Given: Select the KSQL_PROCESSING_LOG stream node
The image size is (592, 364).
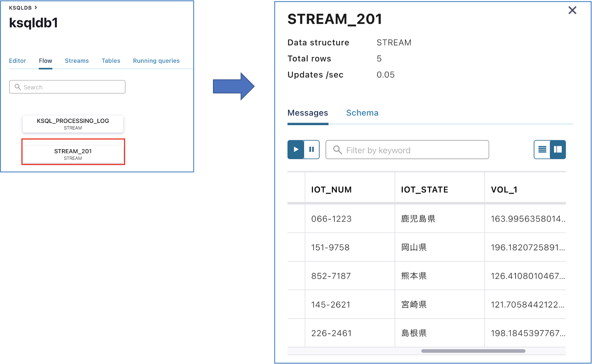Looking at the screenshot, I should click(73, 124).
